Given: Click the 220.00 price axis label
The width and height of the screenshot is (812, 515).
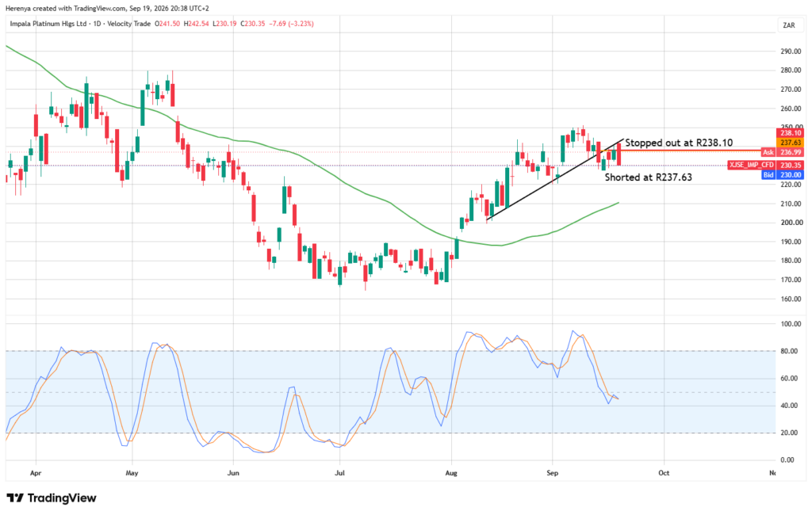Looking at the screenshot, I should (x=792, y=185).
